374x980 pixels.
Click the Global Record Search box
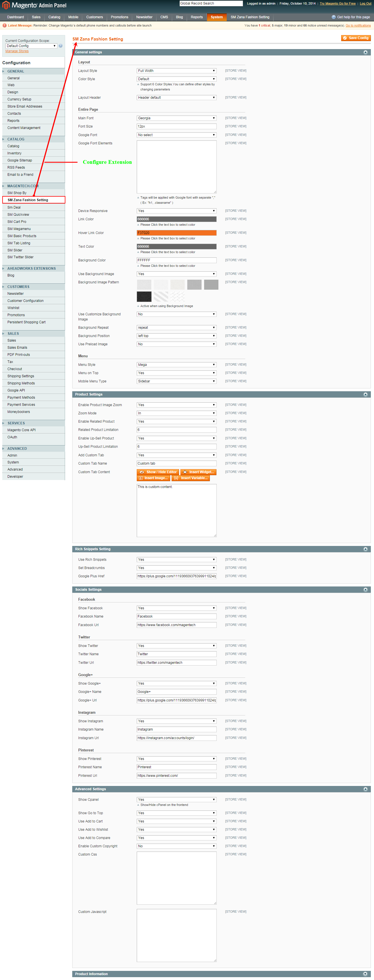coord(211,3)
